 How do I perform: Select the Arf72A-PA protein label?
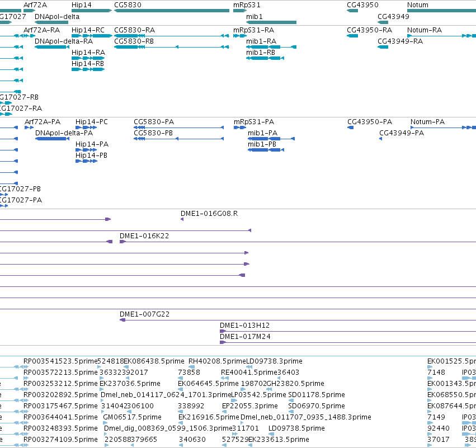coord(43,122)
